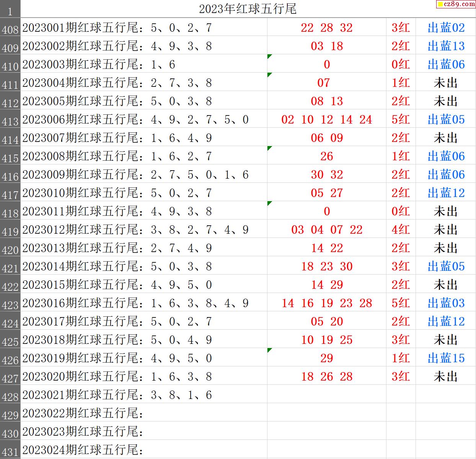The height and width of the screenshot is (459, 476).
Task: Click the empty 2023022期红球五行尾 cell
Action: [x=144, y=413]
